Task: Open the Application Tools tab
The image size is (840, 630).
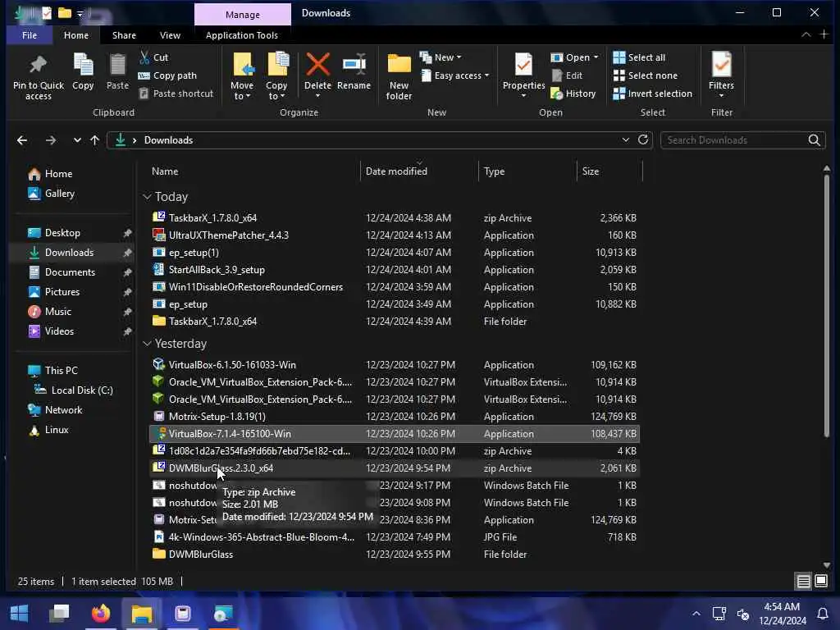Action: click(242, 35)
